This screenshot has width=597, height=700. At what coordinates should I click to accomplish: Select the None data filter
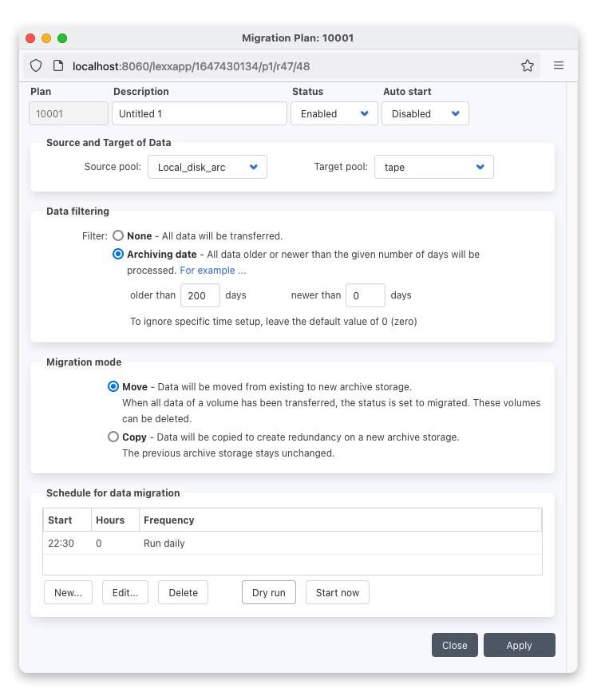click(x=118, y=235)
